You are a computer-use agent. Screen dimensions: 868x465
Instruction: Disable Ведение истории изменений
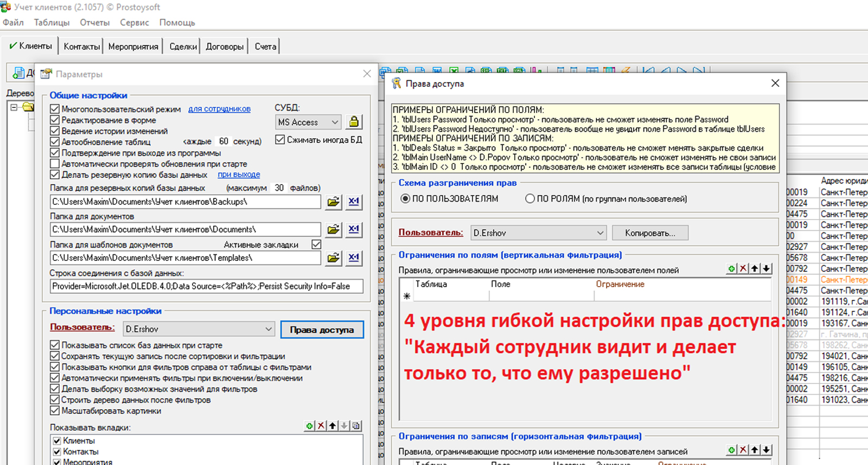(55, 131)
